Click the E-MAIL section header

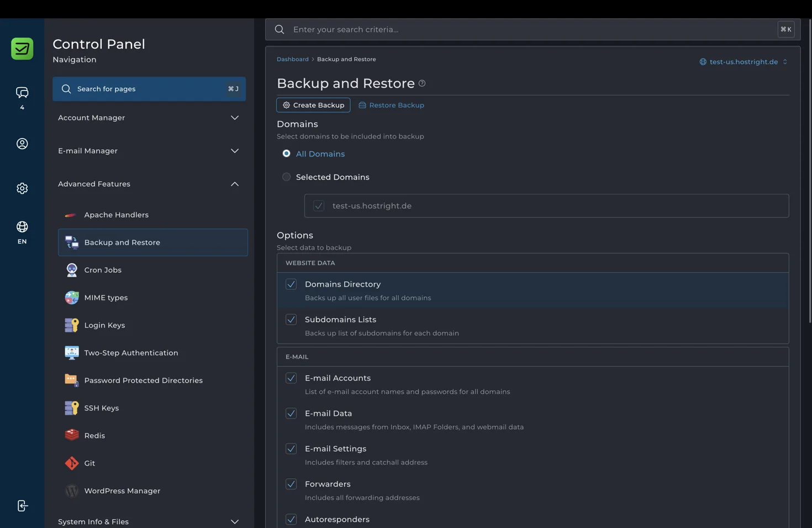click(532, 357)
